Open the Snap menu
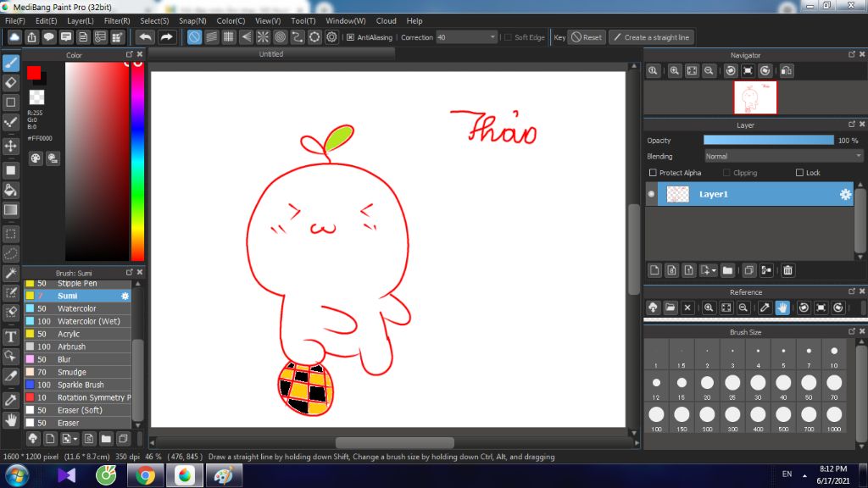Screen dimensions: 868x488 coord(192,21)
